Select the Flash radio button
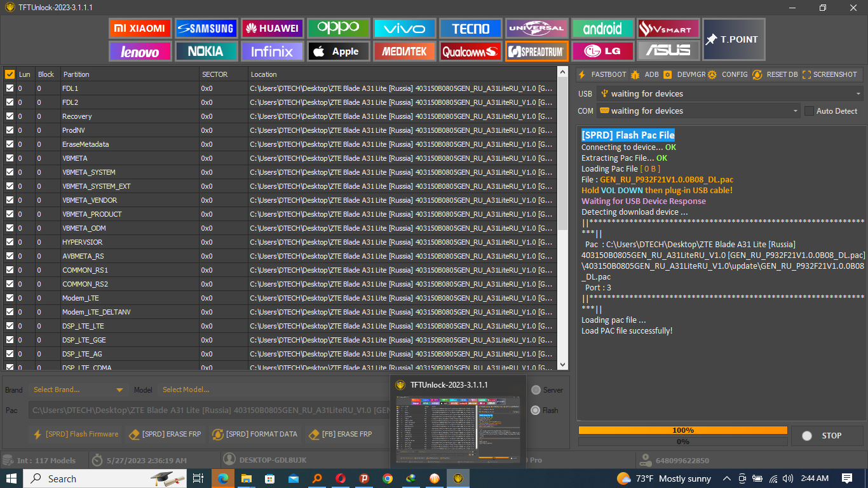Image resolution: width=868 pixels, height=488 pixels. coord(536,410)
